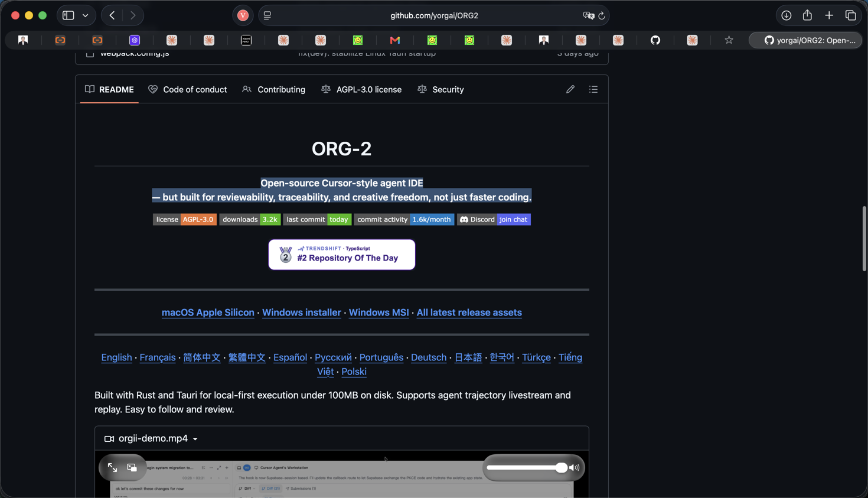Switch README to 日本語

(468, 357)
